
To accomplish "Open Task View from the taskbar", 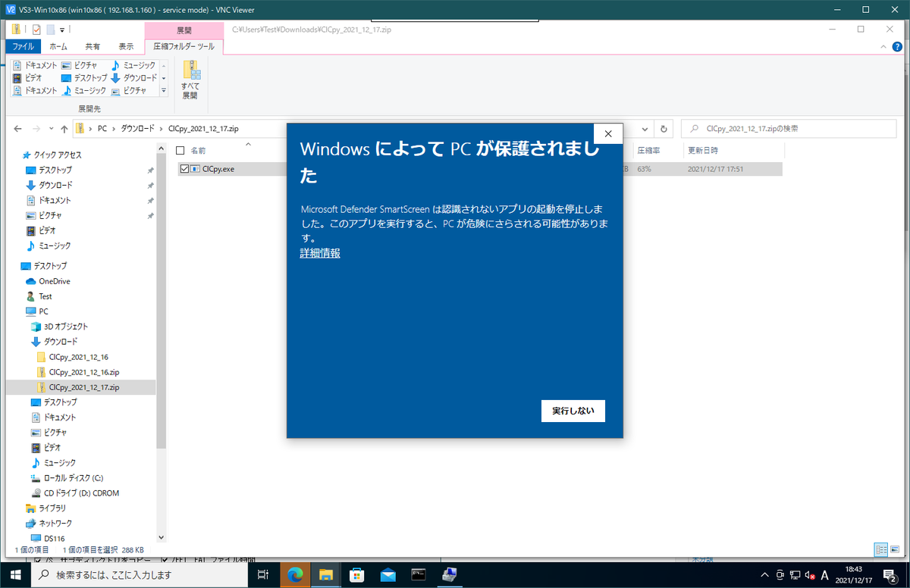I will pyautogui.click(x=263, y=574).
